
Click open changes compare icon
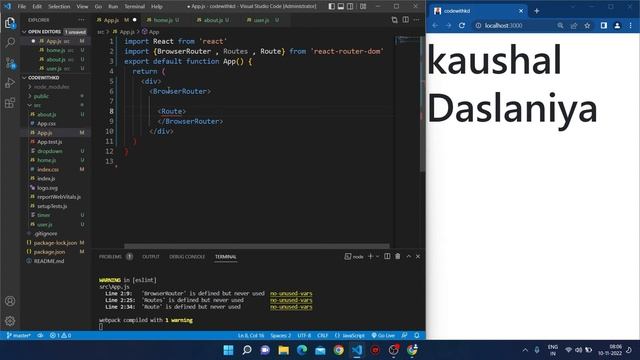coord(394,20)
